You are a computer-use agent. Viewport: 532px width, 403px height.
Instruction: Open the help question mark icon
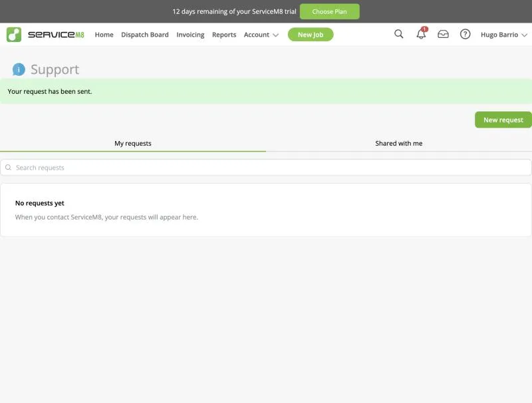click(x=465, y=35)
